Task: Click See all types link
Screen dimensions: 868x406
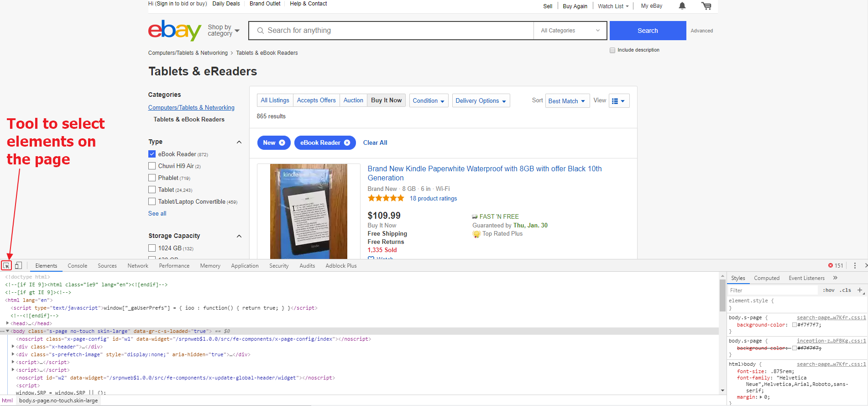Action: (157, 213)
